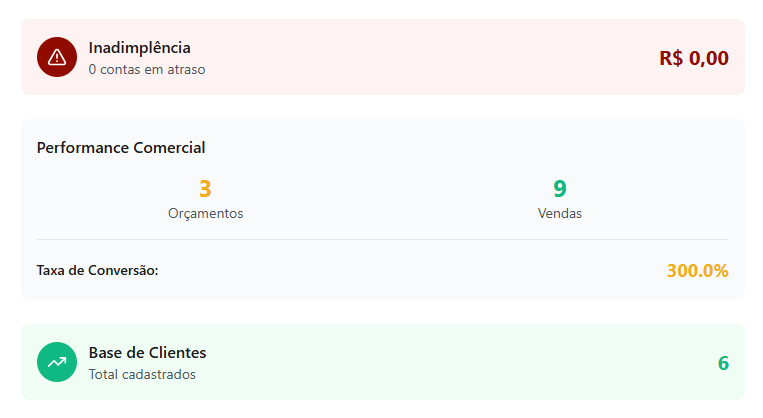Click the Taxa de Conversão label
The image size is (763, 418).
point(97,270)
